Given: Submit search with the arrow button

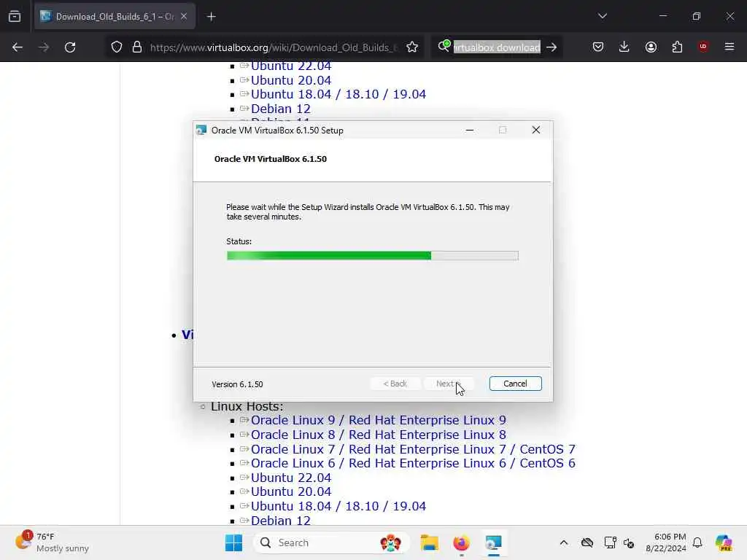Looking at the screenshot, I should (551, 47).
